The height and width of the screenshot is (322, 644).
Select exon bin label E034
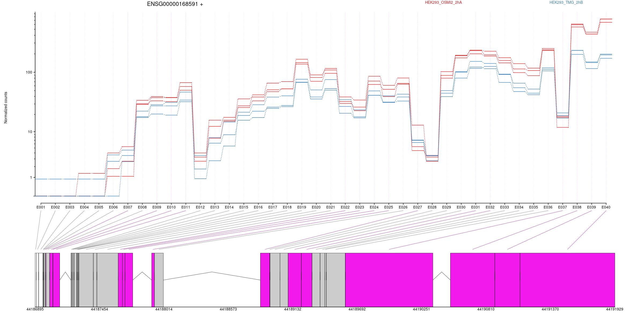pyautogui.click(x=519, y=207)
